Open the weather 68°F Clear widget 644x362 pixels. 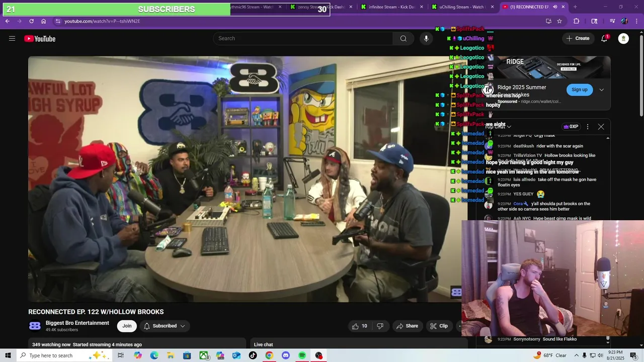(x=551, y=355)
